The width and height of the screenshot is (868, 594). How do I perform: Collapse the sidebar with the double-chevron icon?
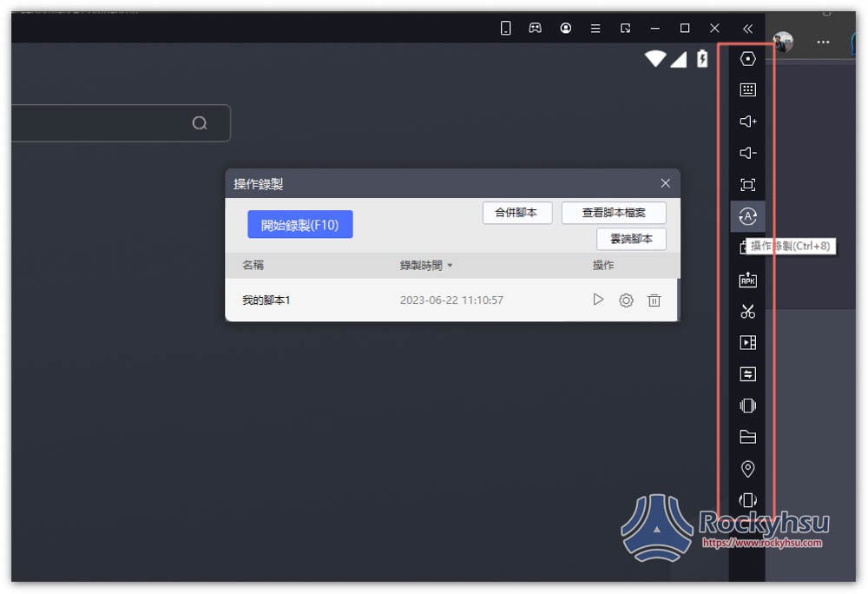747,29
